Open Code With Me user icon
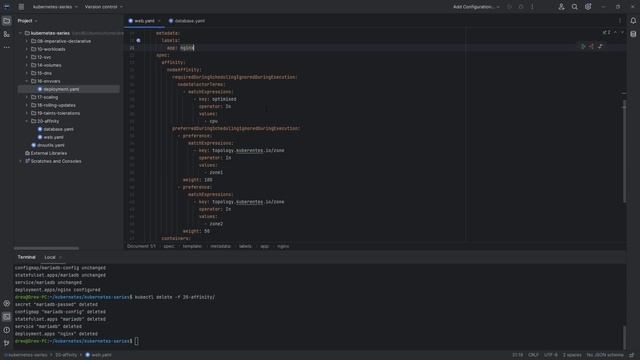 coord(561,7)
